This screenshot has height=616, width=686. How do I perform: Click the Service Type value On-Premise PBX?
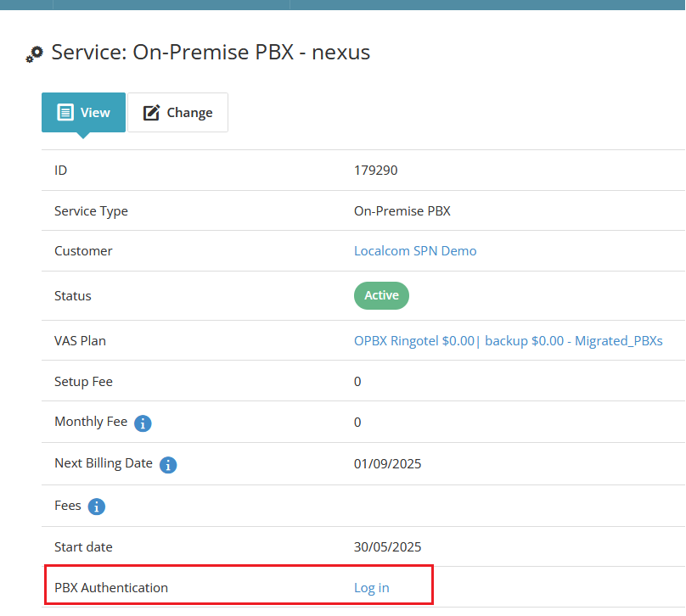[x=402, y=211]
